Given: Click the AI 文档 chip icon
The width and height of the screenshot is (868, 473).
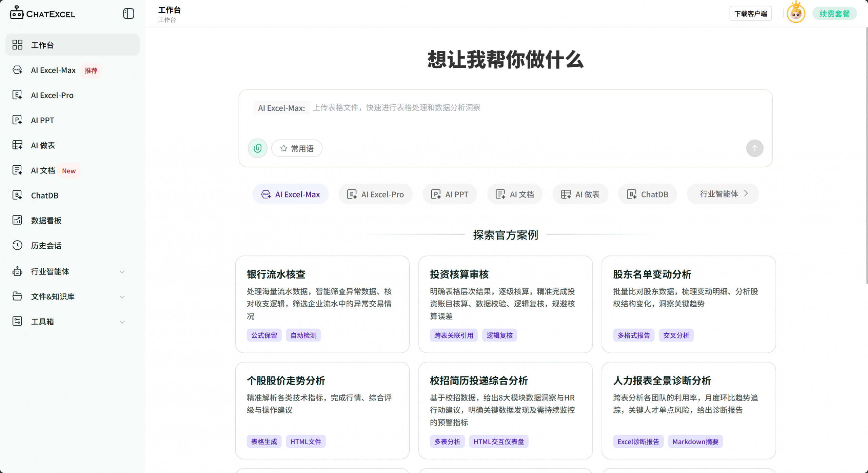Looking at the screenshot, I should (501, 194).
